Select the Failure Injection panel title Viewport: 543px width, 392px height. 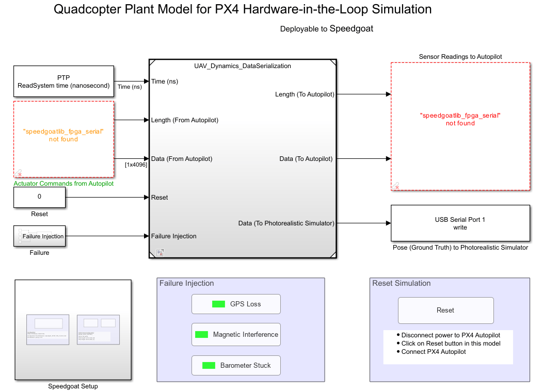coord(186,283)
